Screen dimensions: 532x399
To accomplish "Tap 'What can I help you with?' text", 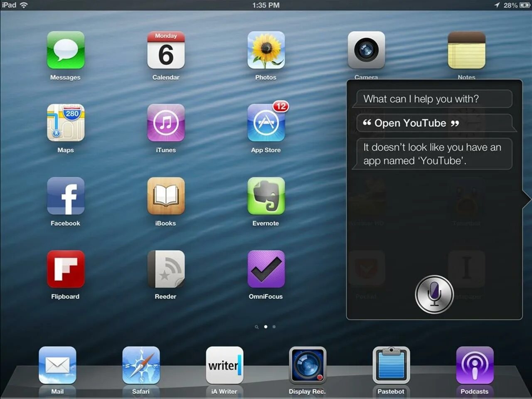I will point(421,99).
